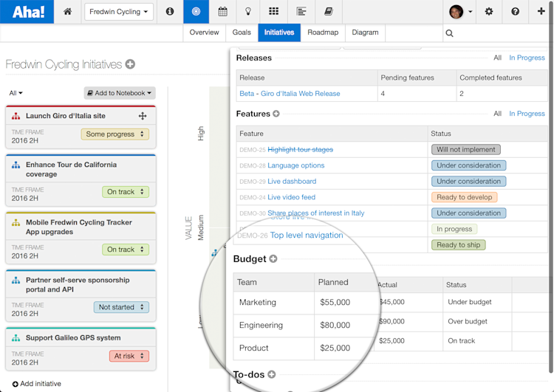Image resolution: width=554 pixels, height=392 pixels.
Task: Open the help question mark icon
Action: (515, 12)
